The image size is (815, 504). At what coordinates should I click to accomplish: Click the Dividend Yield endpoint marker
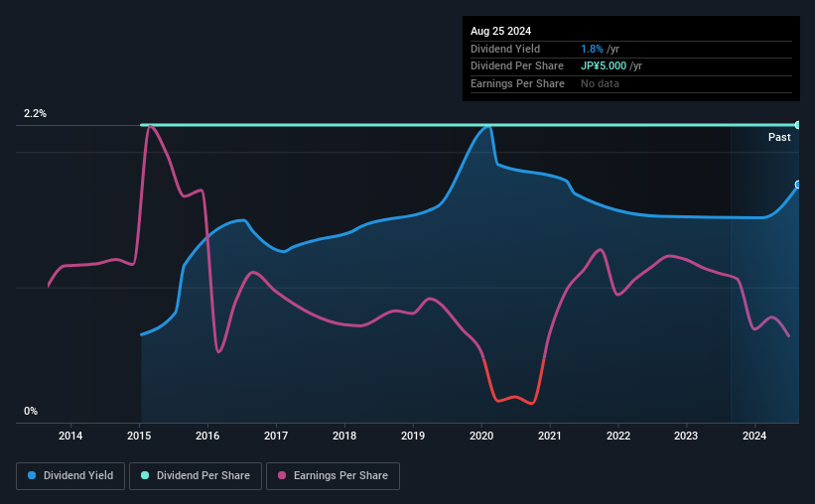coord(797,186)
